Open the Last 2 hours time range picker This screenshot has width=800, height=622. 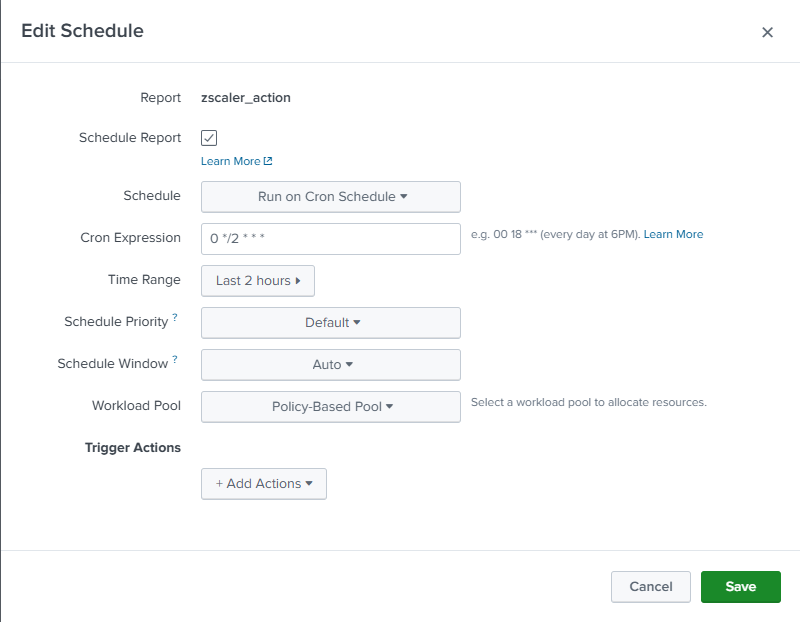258,281
